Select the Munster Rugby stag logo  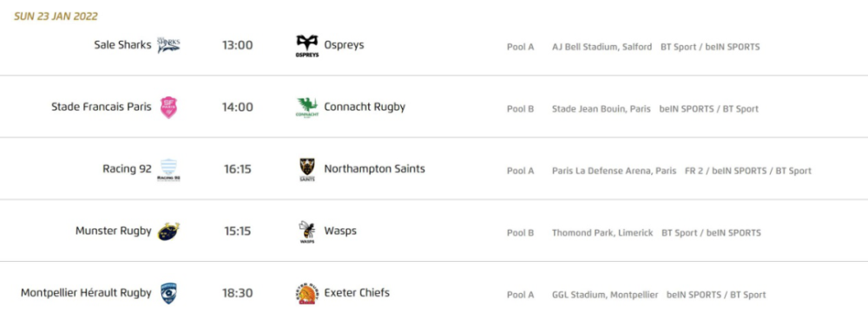tap(168, 231)
